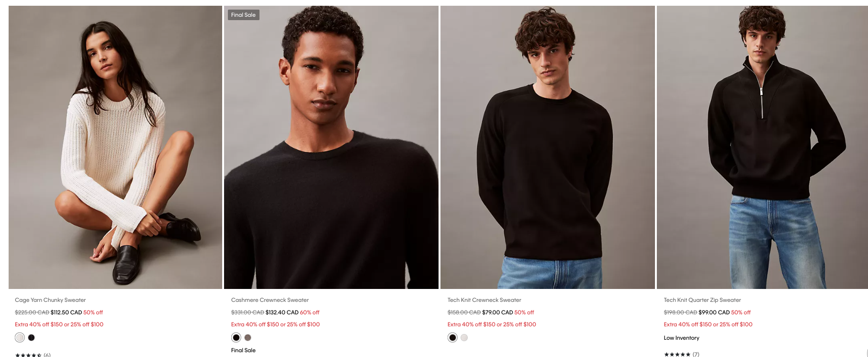View the white chunky sweater product image
Screen dimensions: 868x357
(115, 147)
